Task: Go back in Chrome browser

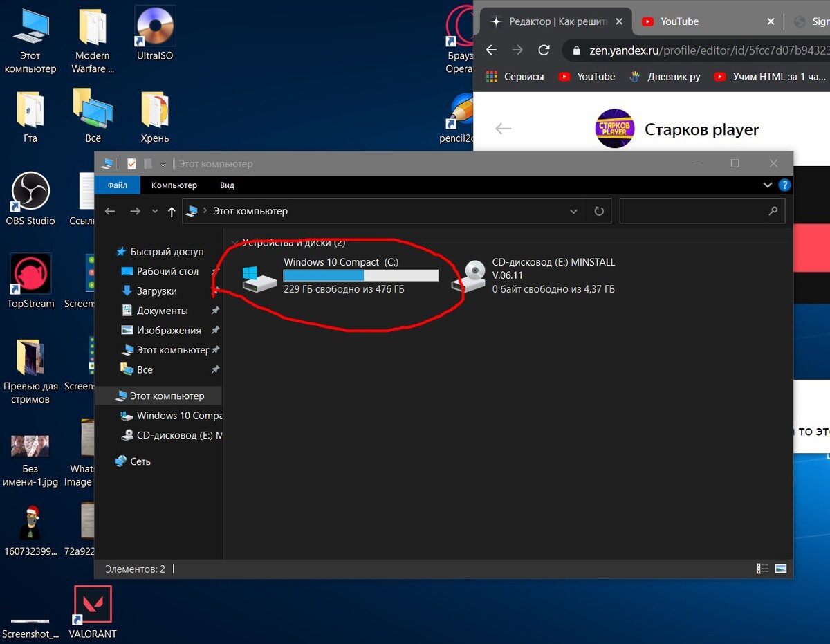Action: pos(492,50)
